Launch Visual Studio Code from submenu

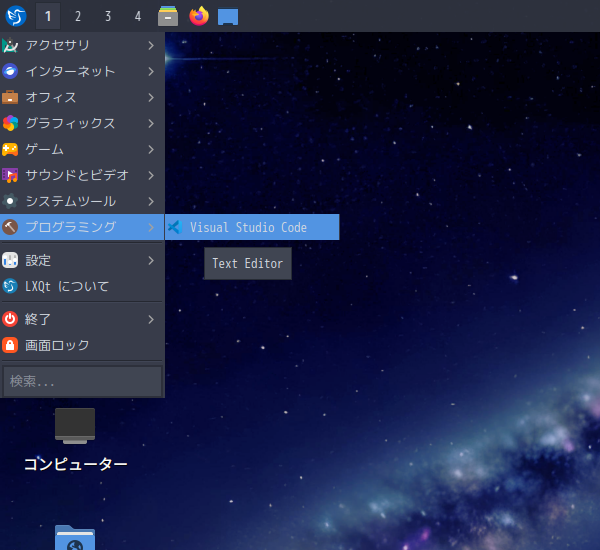pos(252,227)
